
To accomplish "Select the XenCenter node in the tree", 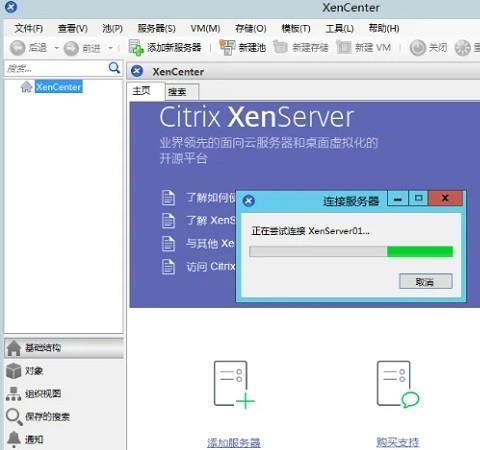I will coord(59,87).
